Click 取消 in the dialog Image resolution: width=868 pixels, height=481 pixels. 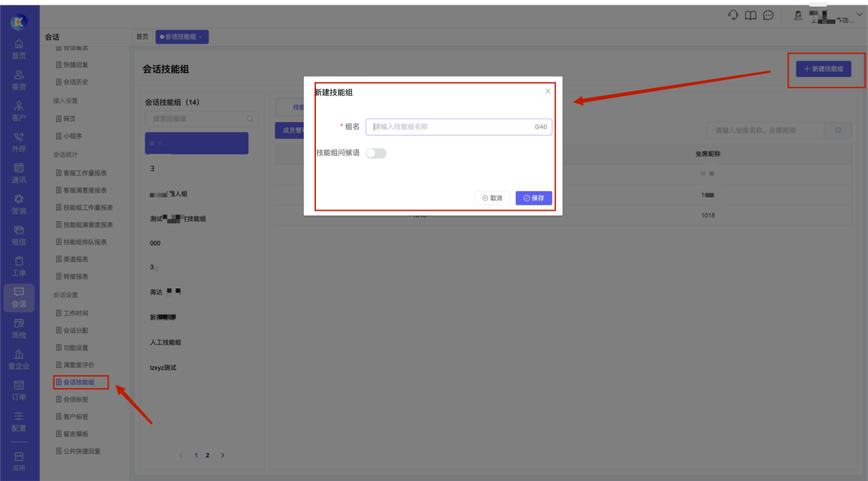[492, 198]
